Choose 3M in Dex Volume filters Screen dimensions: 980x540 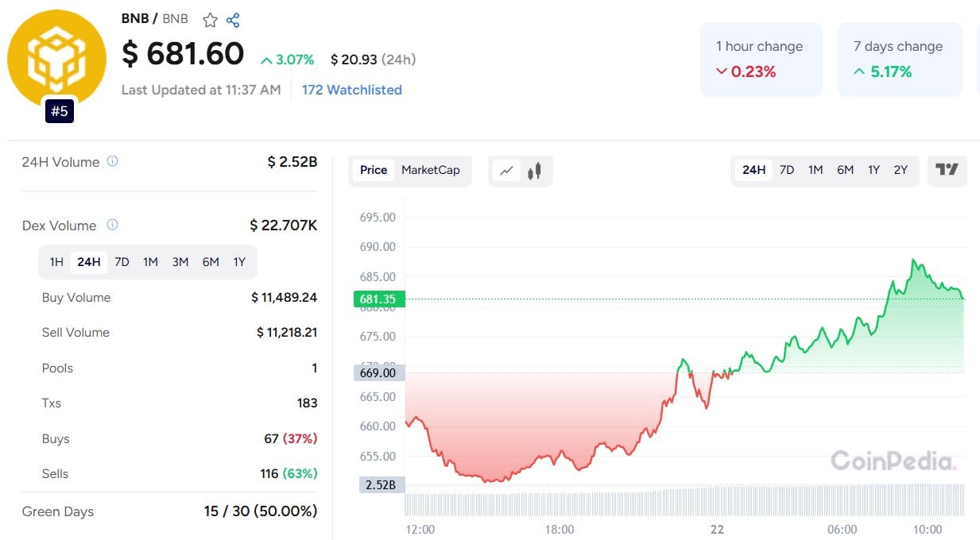[180, 261]
